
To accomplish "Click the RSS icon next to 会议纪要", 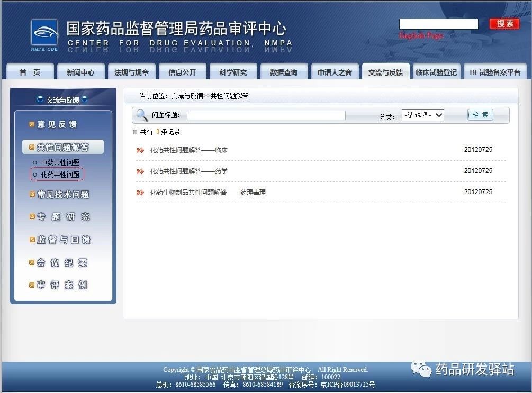I will [x=32, y=262].
